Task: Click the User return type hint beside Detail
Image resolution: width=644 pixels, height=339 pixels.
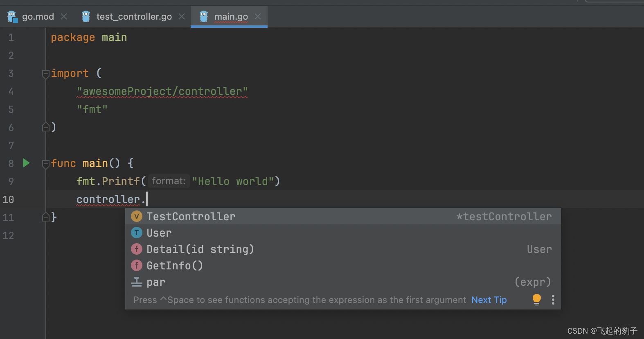Action: tap(539, 249)
